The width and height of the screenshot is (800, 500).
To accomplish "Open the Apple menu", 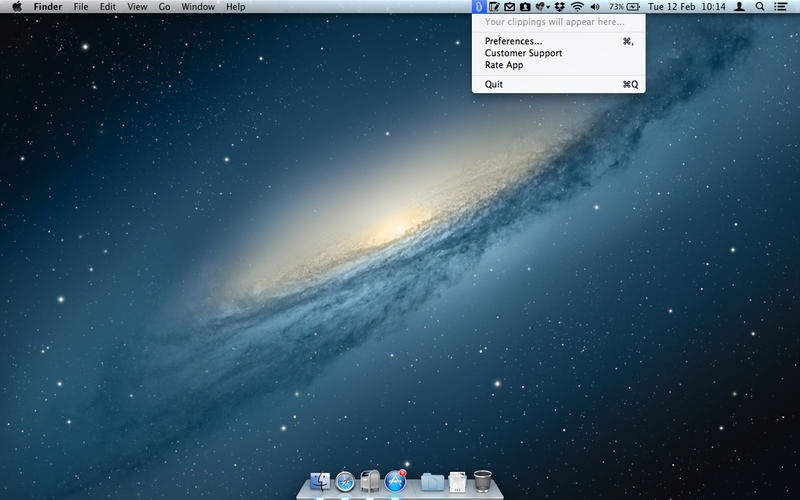I will pyautogui.click(x=16, y=7).
